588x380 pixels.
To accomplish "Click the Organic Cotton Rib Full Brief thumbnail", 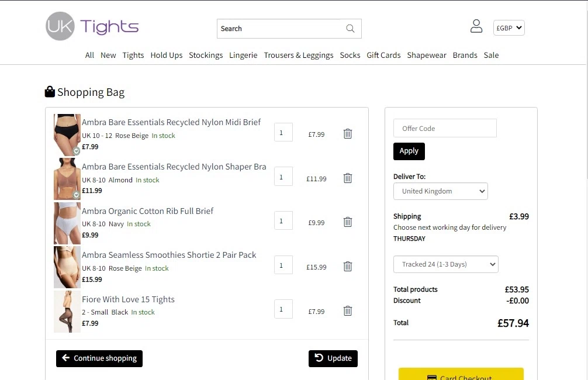I will (67, 223).
